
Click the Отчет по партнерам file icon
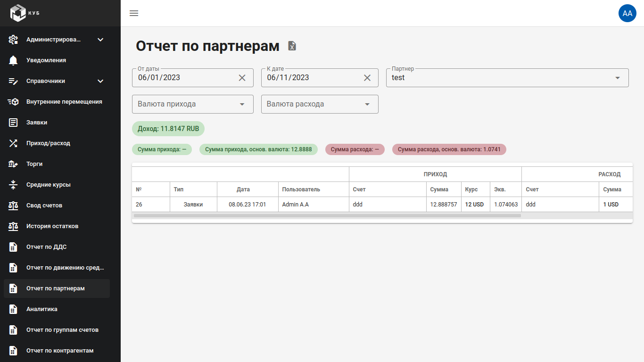point(13,288)
